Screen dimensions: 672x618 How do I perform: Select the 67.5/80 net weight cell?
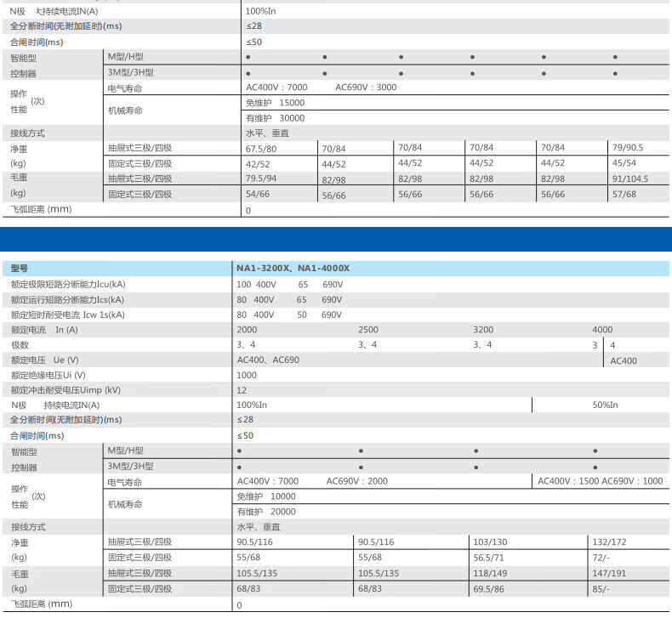(262, 148)
